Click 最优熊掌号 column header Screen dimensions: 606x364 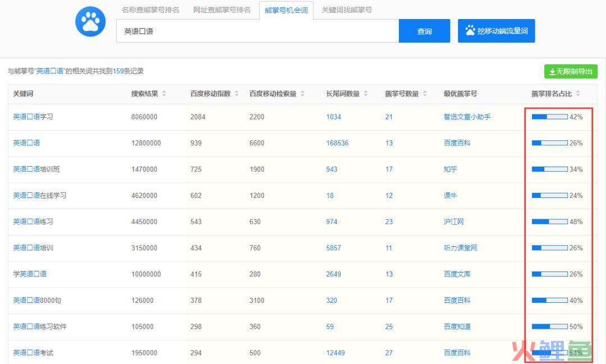pos(460,94)
